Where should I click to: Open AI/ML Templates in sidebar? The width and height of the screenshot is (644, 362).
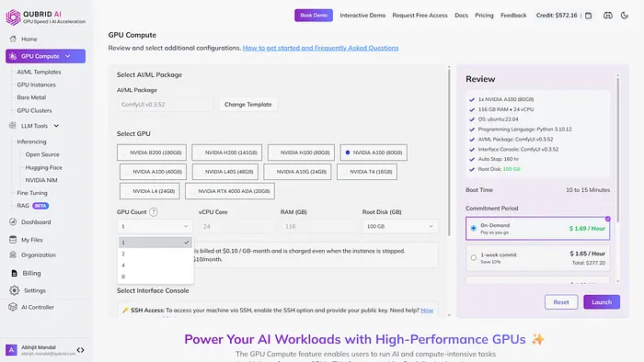click(39, 72)
